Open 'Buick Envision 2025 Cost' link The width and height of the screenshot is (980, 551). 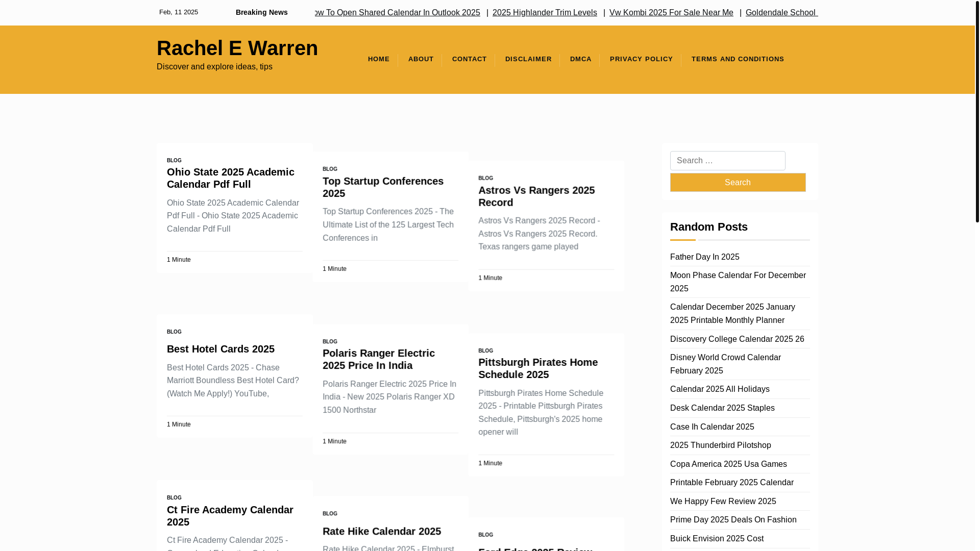[717, 539]
